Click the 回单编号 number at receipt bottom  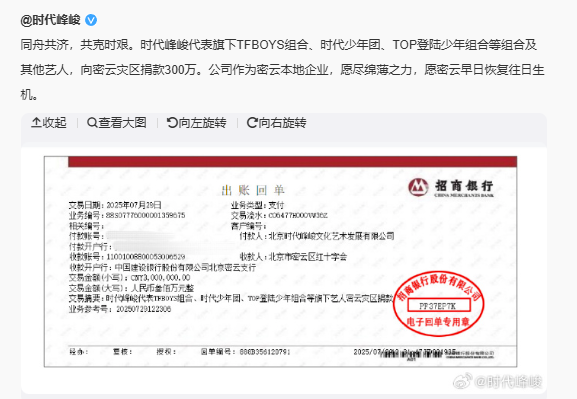245,352
